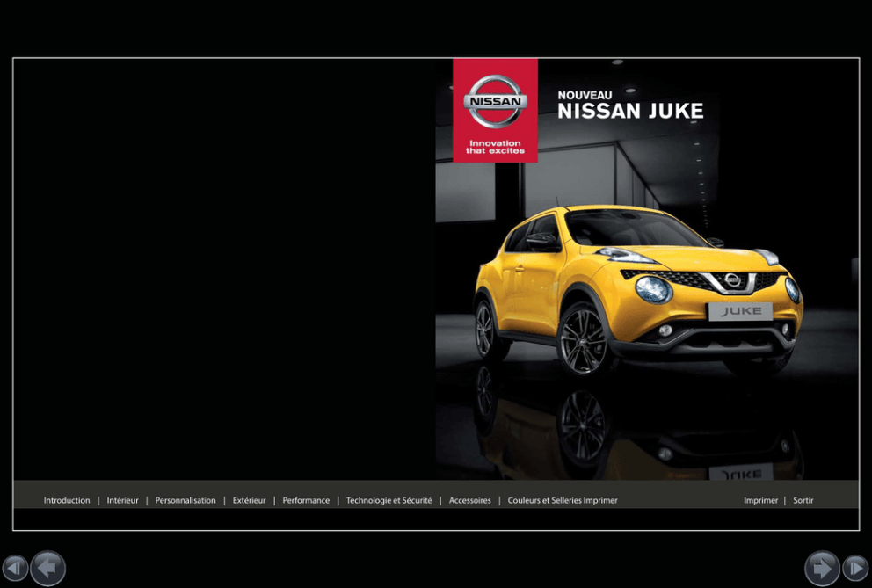The image size is (872, 588).
Task: Go to the previous page arrow
Action: tap(47, 568)
